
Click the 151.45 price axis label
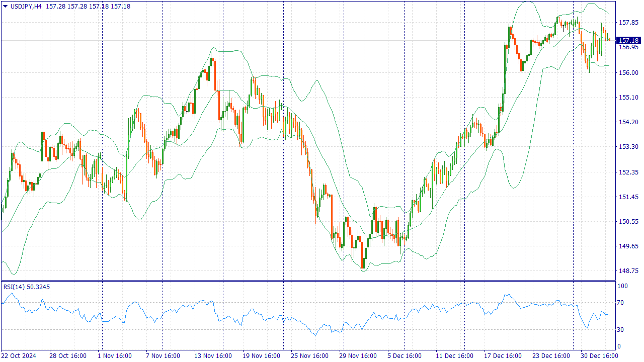[x=628, y=197]
